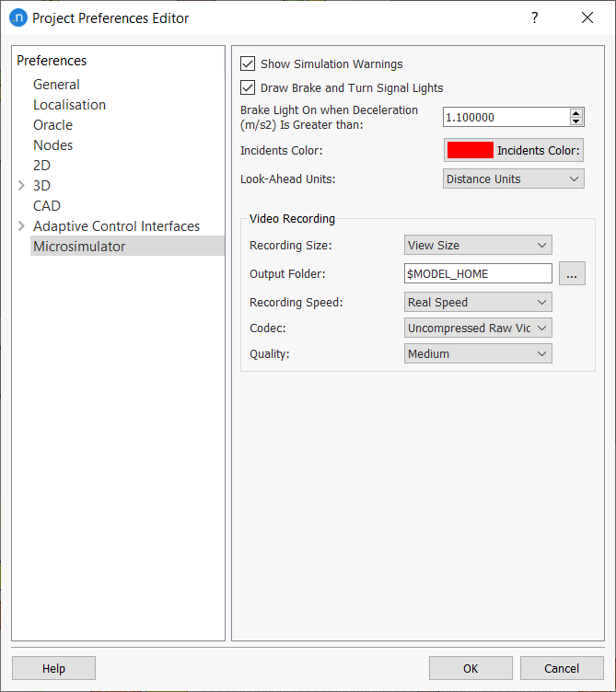Expand Adaptive Control Interfaces tree node

click(21, 226)
